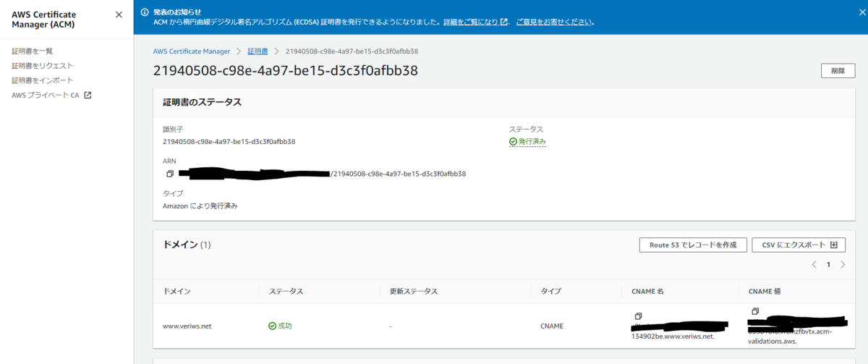Click the ステータス column header in table
Image resolution: width=868 pixels, height=364 pixels.
pyautogui.click(x=286, y=291)
